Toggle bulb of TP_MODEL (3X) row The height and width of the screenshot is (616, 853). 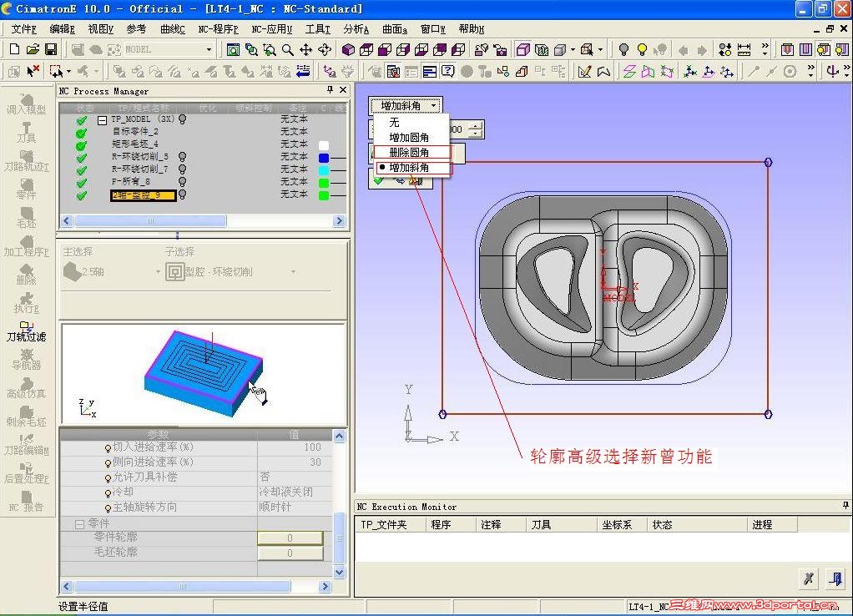[183, 119]
